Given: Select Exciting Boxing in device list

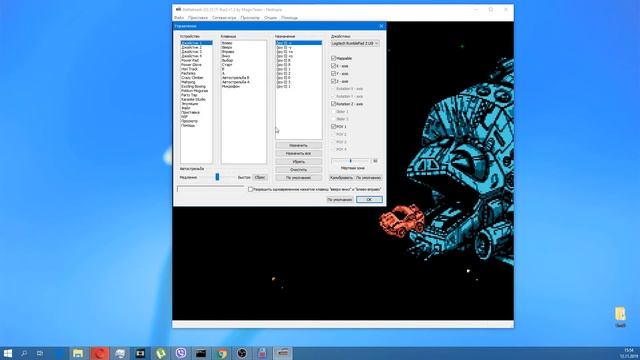Looking at the screenshot, I should 196,87.
